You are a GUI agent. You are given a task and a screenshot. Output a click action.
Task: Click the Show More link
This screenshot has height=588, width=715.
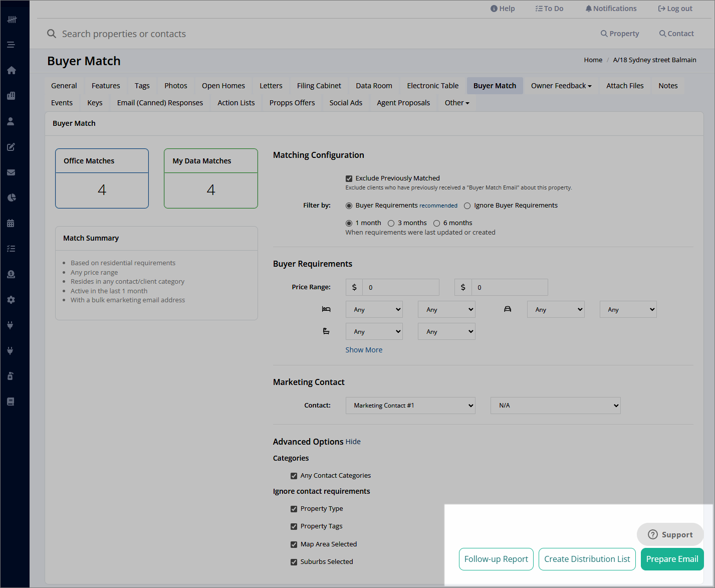364,350
